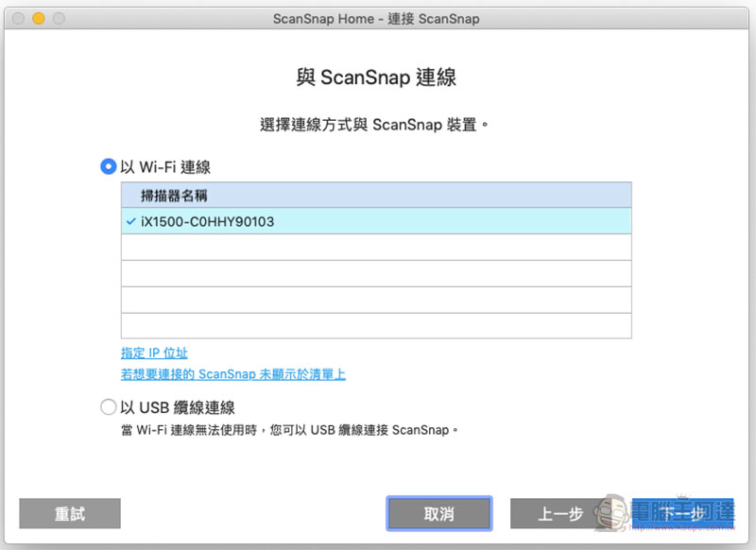Proceed with the 下一步 button
This screenshot has width=756, height=550.
coord(682,513)
